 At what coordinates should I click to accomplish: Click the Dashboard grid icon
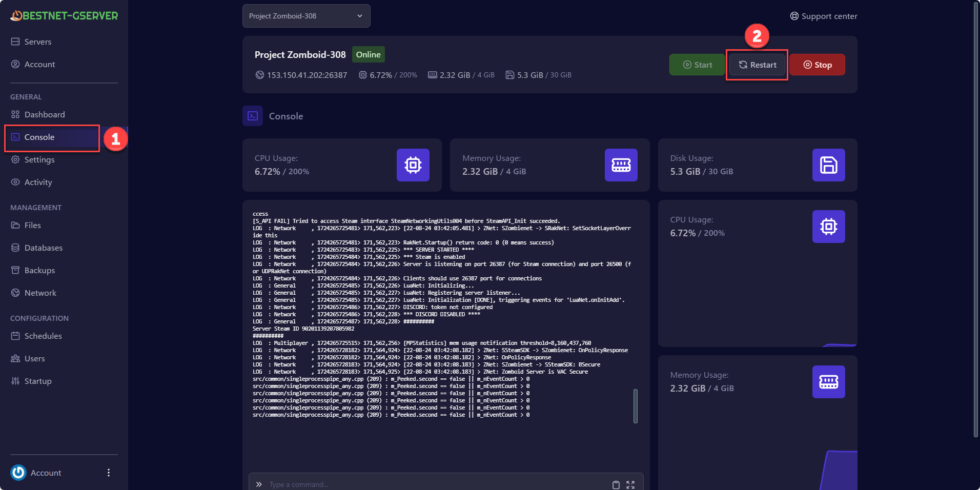[15, 114]
